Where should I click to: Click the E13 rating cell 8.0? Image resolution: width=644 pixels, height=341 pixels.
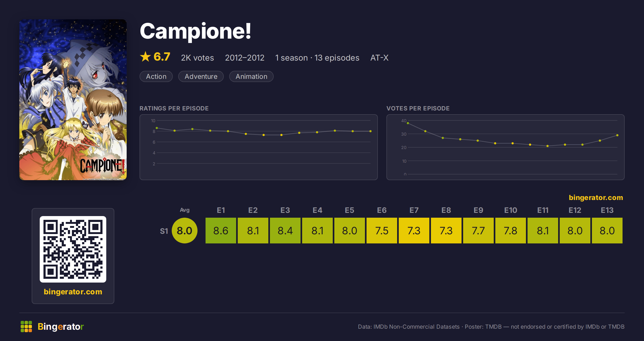coord(607,231)
